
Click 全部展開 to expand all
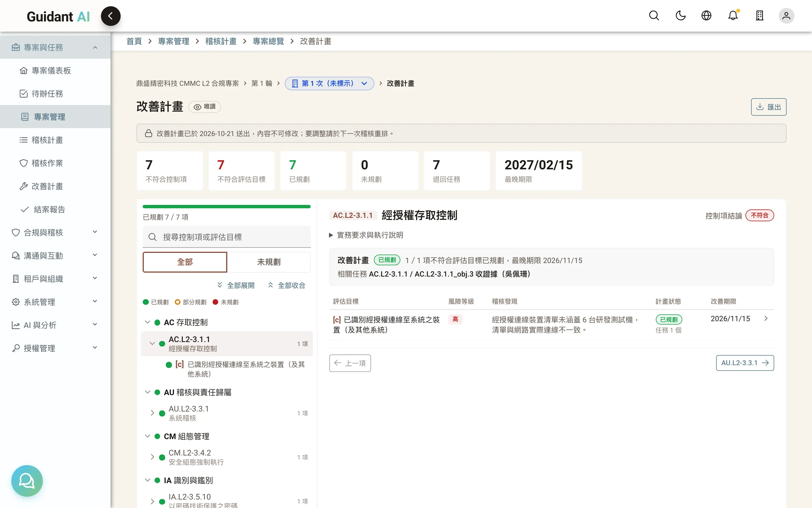click(236, 285)
